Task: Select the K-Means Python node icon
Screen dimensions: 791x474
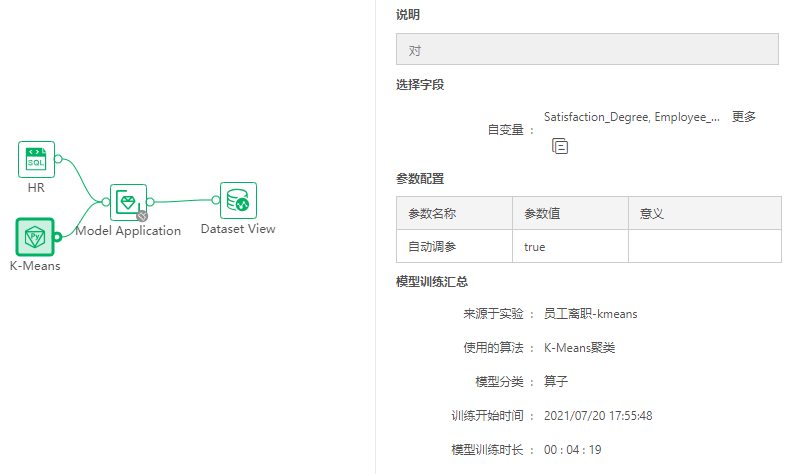Action: tap(36, 236)
